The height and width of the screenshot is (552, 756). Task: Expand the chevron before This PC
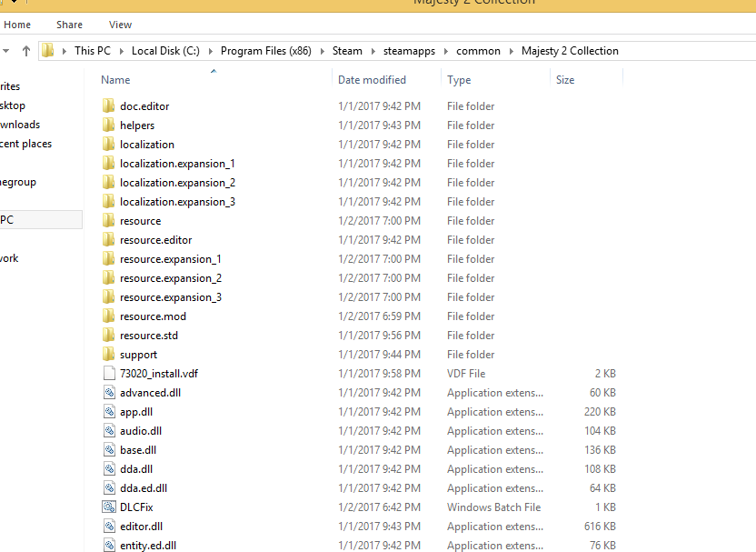[64, 51]
